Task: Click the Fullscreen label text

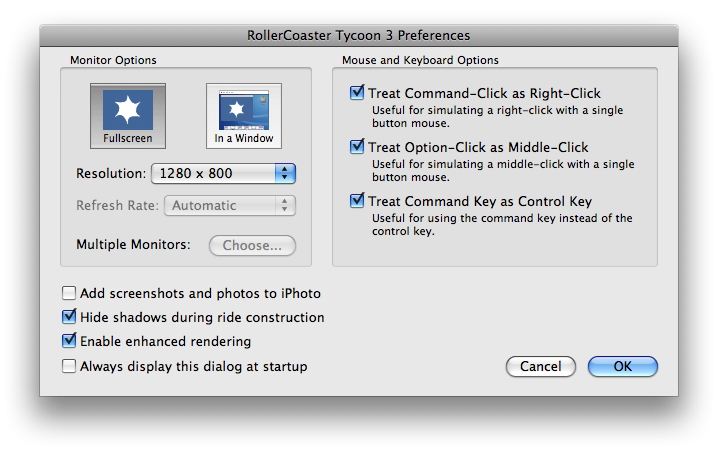Action: click(127, 138)
